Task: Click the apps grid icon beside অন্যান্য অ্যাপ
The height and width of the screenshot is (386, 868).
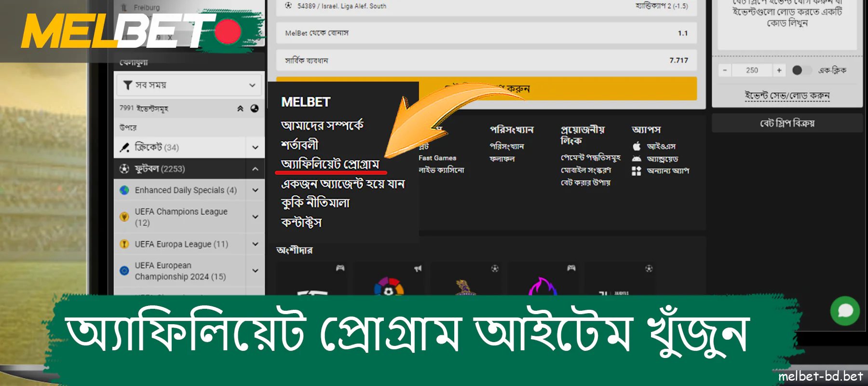Action: pos(637,171)
